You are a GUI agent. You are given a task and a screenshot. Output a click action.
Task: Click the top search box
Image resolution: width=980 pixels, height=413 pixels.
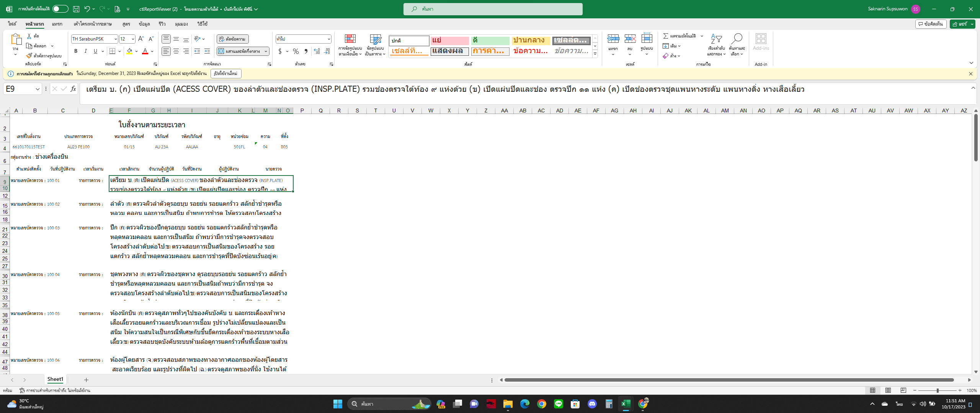493,9
